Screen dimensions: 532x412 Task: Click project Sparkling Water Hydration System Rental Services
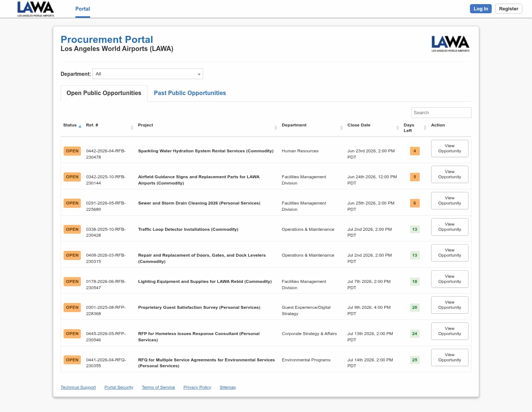[206, 151]
